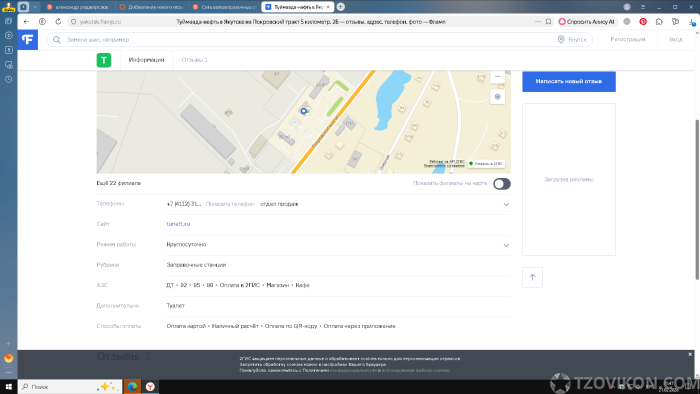Click the Написать новый отзыв button
700x394 pixels.
569,82
